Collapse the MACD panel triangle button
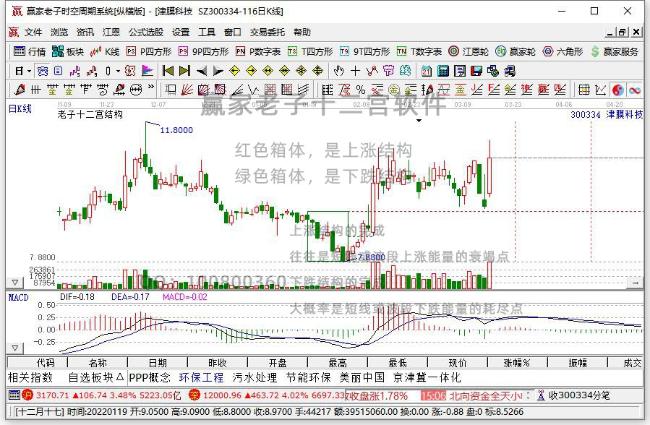This screenshot has width=650, height=425. coord(15,347)
